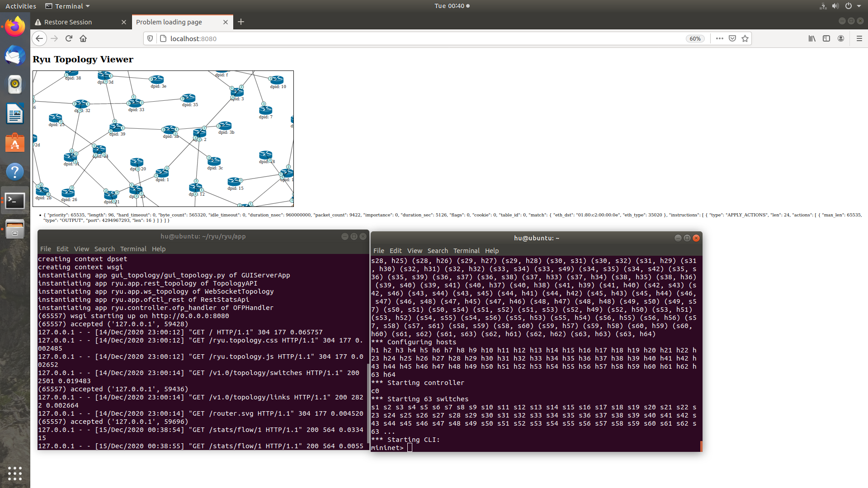Image resolution: width=868 pixels, height=488 pixels.
Task: Switch to Restore Session tab
Action: [68, 22]
